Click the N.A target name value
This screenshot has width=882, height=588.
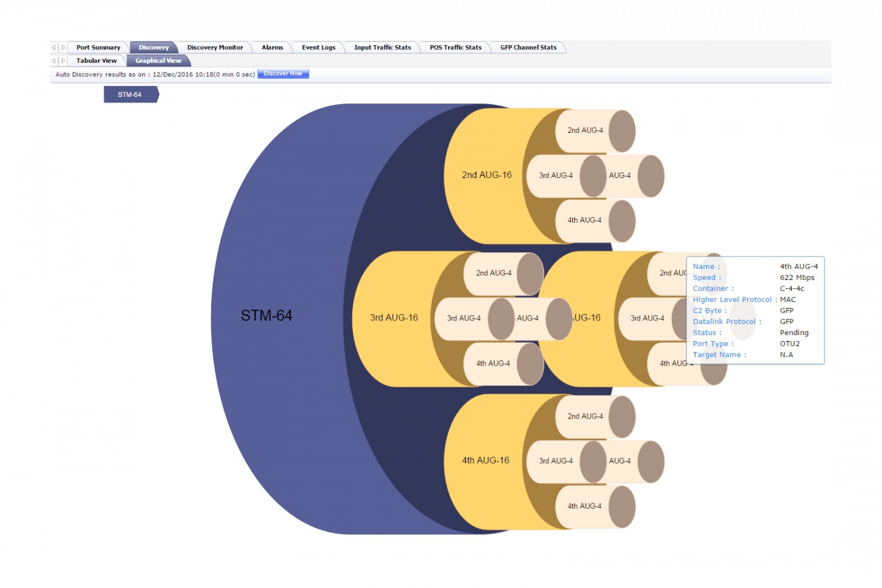(786, 355)
